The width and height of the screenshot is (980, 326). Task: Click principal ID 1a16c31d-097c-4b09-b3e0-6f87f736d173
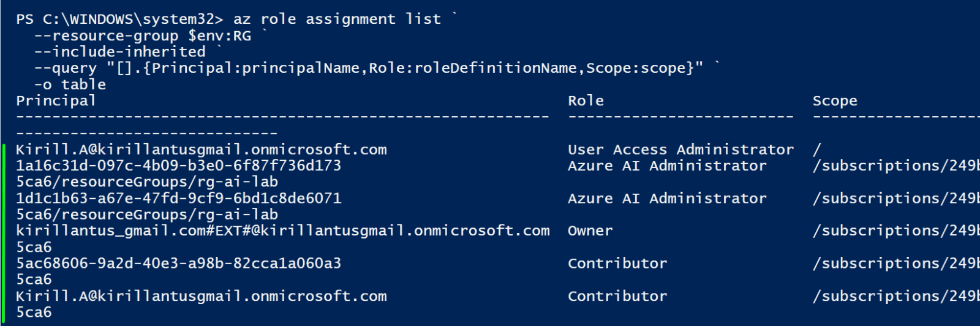[178, 166]
